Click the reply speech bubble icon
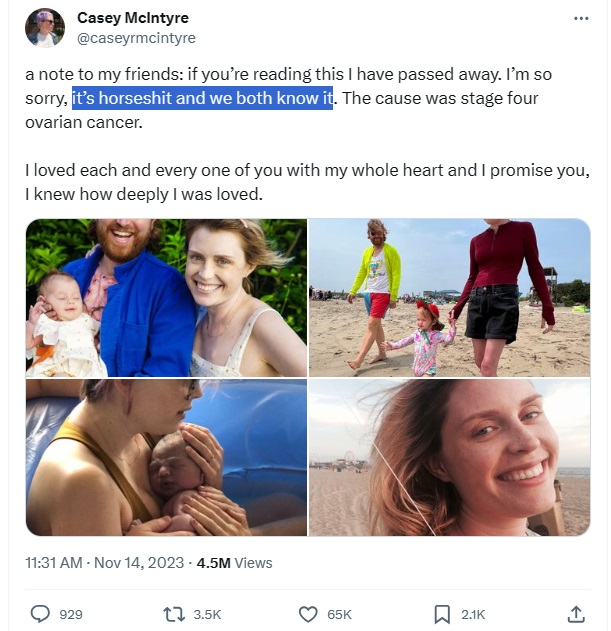Screen dimensions: 611x631 click(40, 613)
